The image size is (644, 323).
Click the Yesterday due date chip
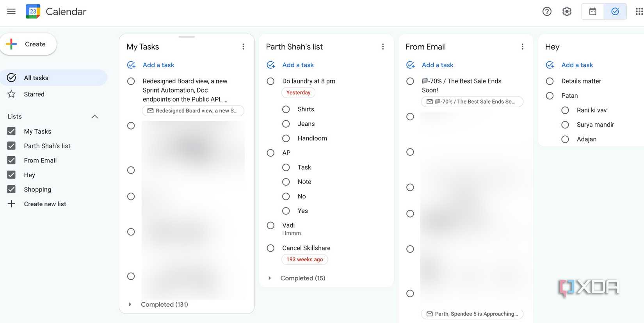coord(299,93)
